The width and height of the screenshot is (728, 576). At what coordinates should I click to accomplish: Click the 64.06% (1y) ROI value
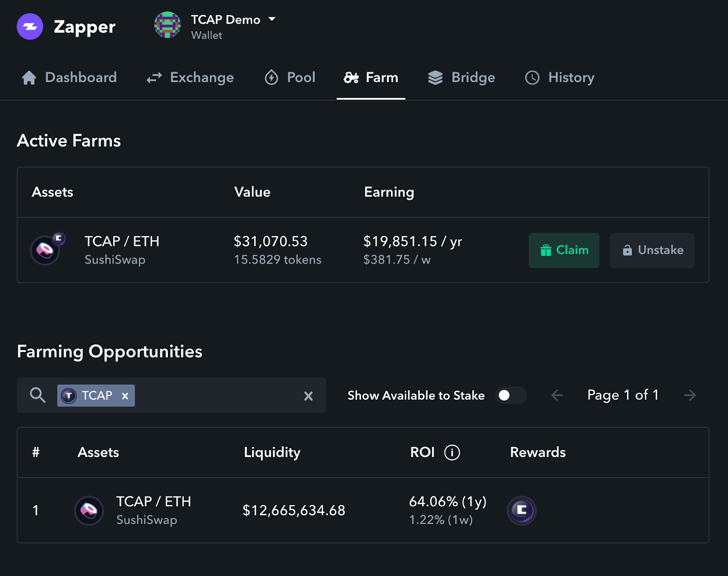(448, 501)
